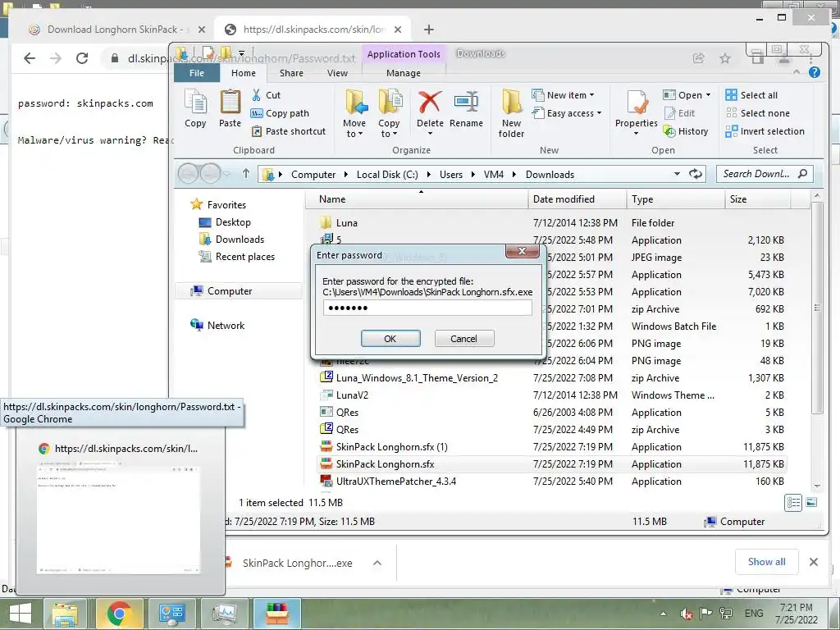This screenshot has height=630, width=840.
Task: Expand the SkinPack Longhorn download options chevron
Action: pyautogui.click(x=377, y=563)
